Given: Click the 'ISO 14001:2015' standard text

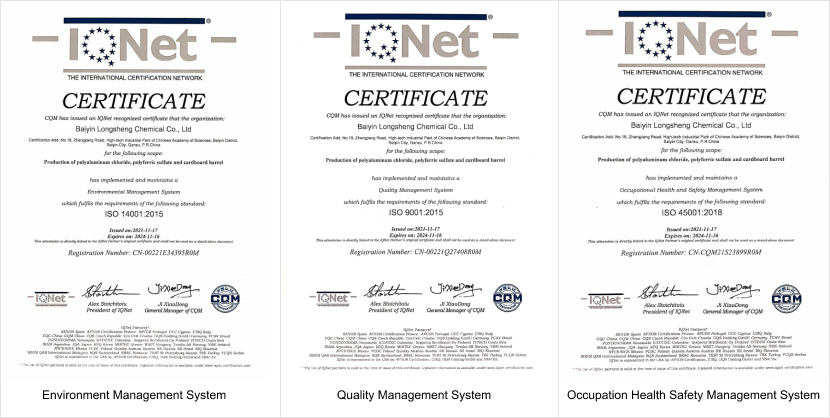Looking at the screenshot, I should (134, 214).
